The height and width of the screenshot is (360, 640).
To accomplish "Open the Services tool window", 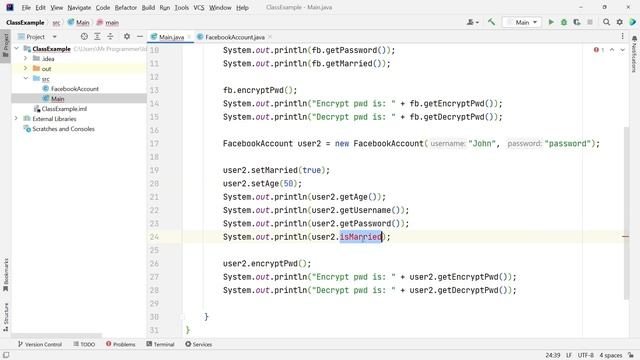I will [198, 344].
